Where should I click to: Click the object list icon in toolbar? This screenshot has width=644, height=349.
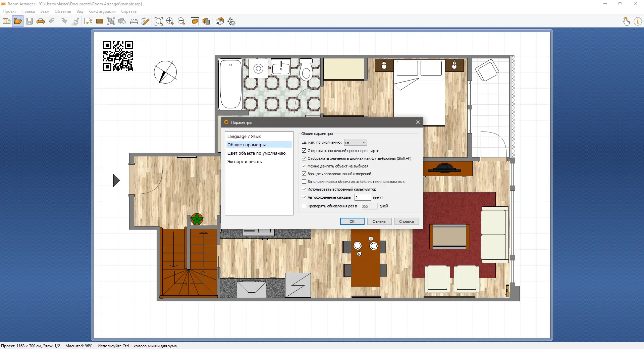point(206,21)
